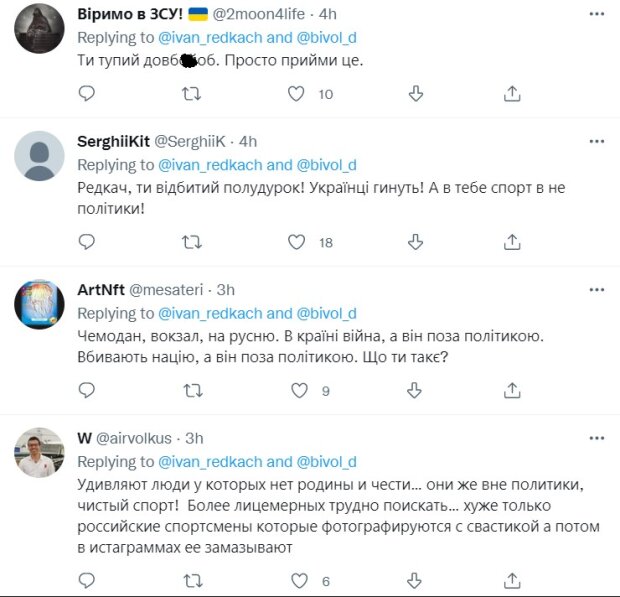
Task: Reply to the @airvolkus tweet
Action: click(87, 581)
